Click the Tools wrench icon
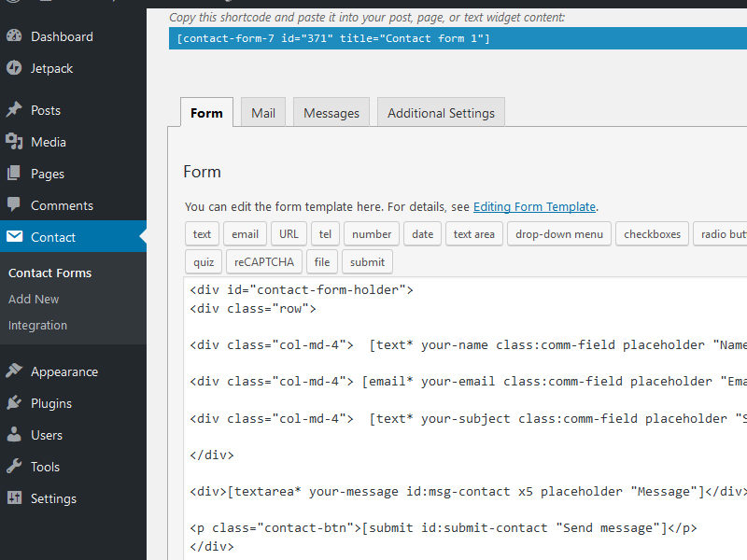The height and width of the screenshot is (560, 747). [14, 467]
